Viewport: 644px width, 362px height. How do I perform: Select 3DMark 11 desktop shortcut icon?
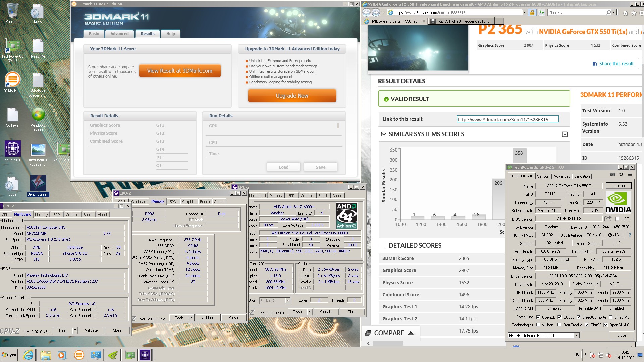12,83
